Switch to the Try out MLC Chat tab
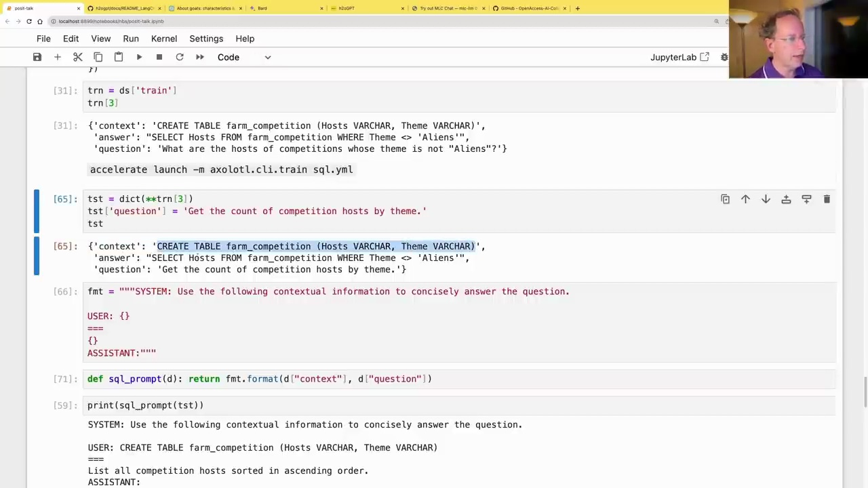 click(x=448, y=8)
